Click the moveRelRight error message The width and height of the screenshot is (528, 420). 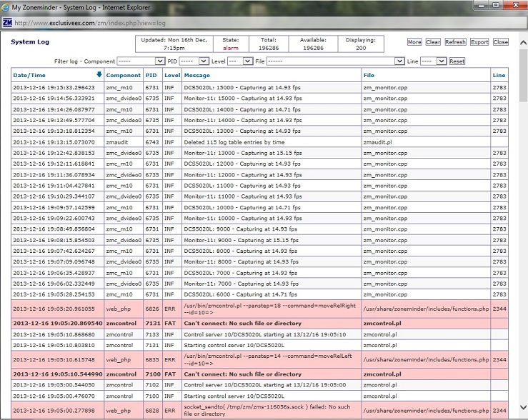click(x=270, y=309)
